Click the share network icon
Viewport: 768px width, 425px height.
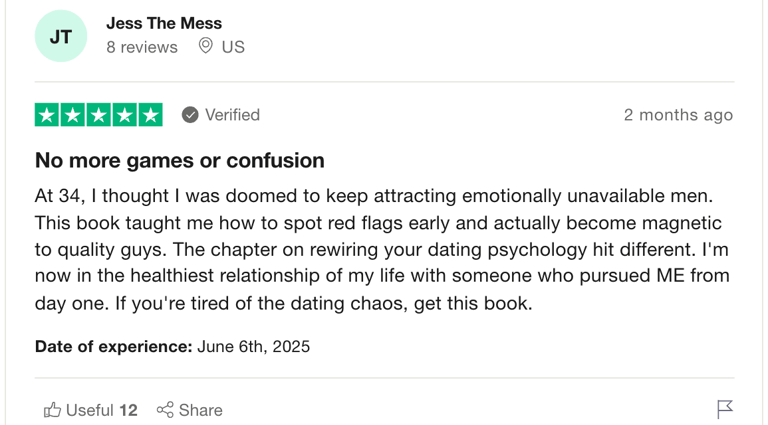coord(165,410)
